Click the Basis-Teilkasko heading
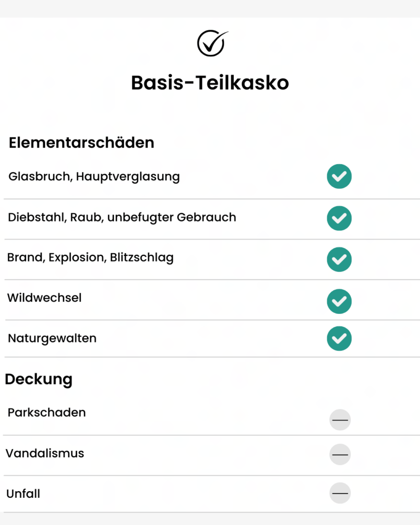Screen dimensions: 420x525 coord(210,83)
